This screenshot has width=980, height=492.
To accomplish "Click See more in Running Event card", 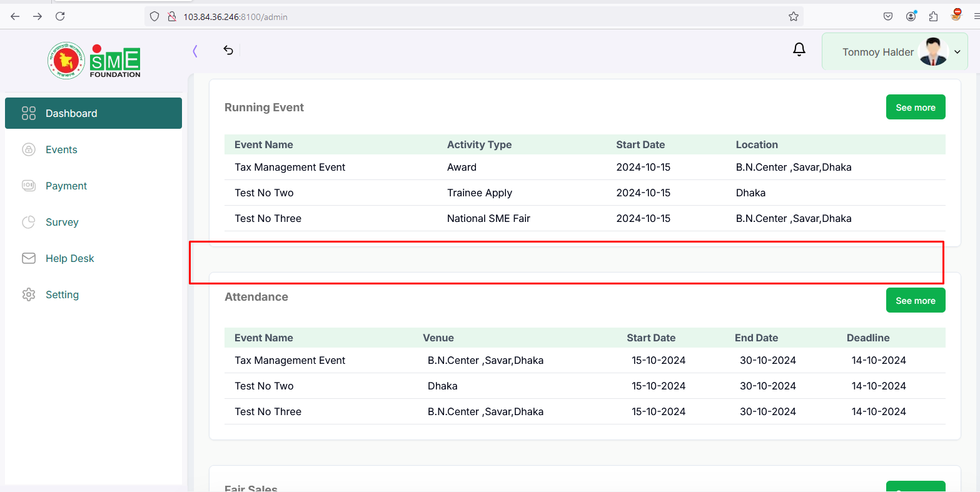I will click(916, 108).
